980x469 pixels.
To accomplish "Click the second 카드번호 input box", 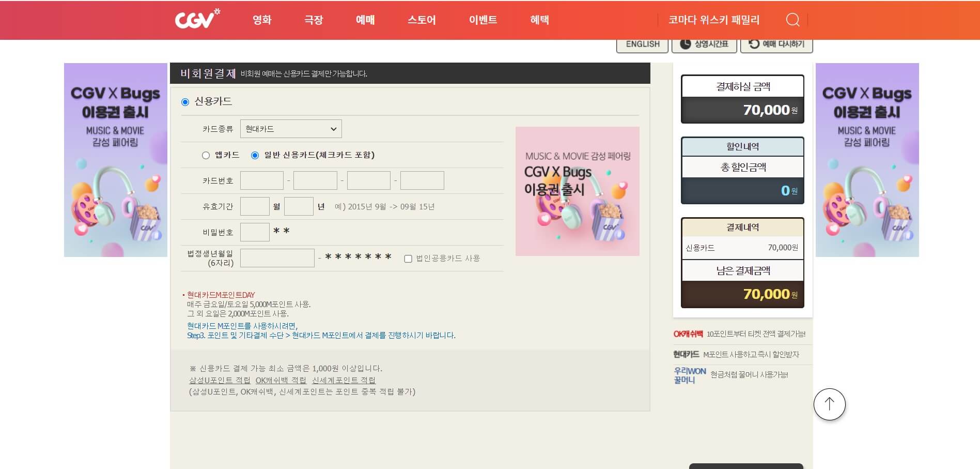I will 315,180.
